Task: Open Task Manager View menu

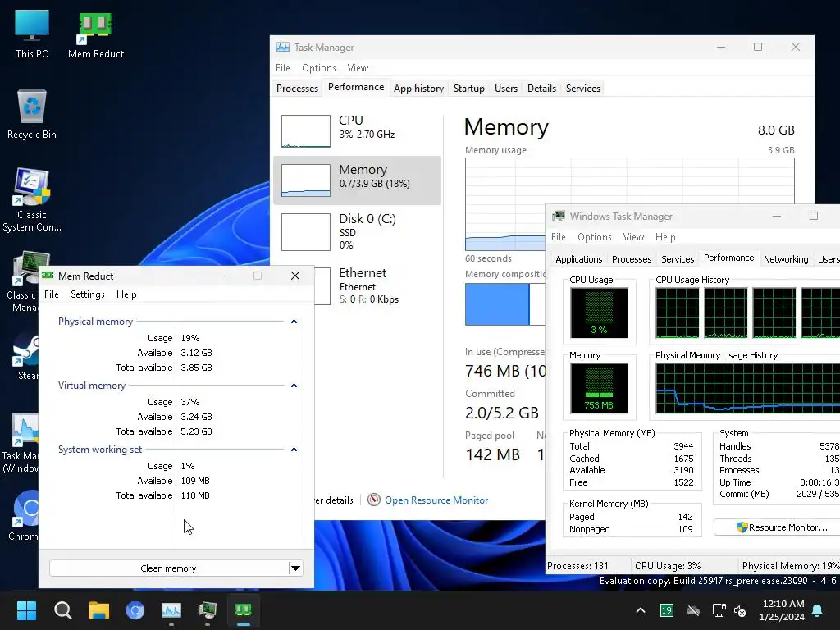Action: [x=358, y=68]
